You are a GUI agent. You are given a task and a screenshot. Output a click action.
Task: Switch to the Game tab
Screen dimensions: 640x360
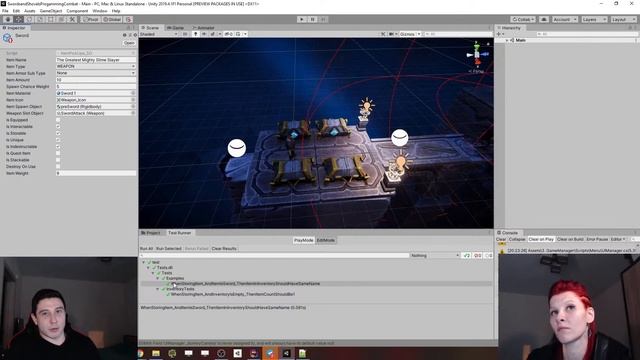pyautogui.click(x=176, y=28)
